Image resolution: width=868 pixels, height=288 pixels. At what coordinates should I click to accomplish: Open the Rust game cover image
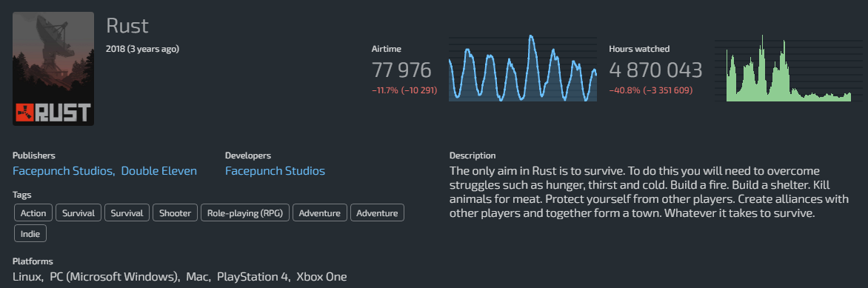53,69
